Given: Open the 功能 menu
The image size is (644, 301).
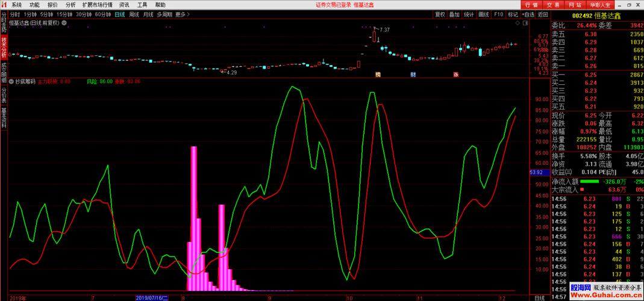Looking at the screenshot, I should (34, 5).
